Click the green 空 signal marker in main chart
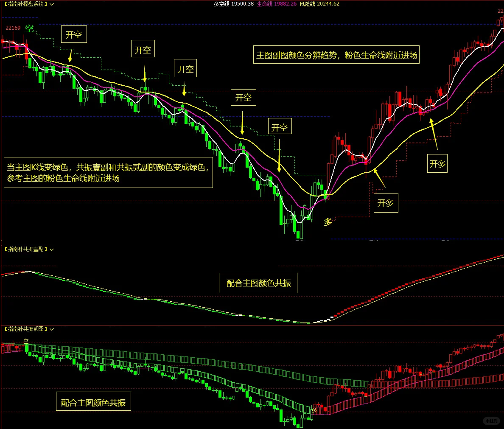Viewport: 504px width, 429px height. pos(29,28)
